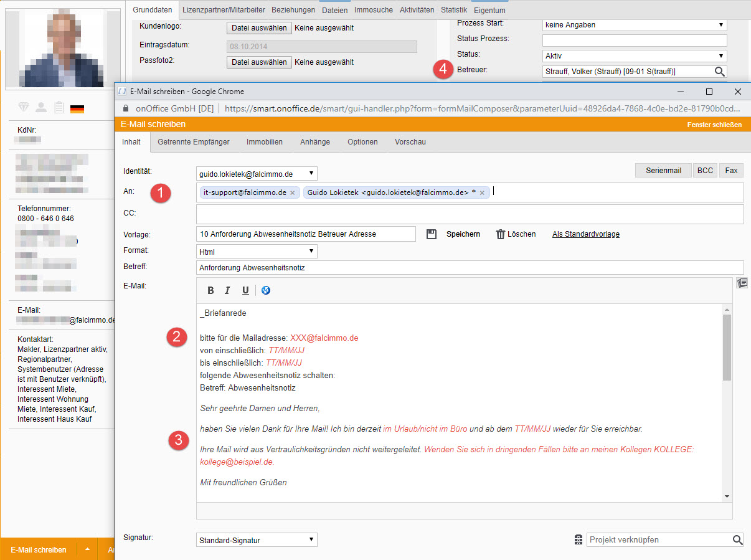This screenshot has width=751, height=560.
Task: Click the Als Standardvorlage link
Action: (585, 234)
